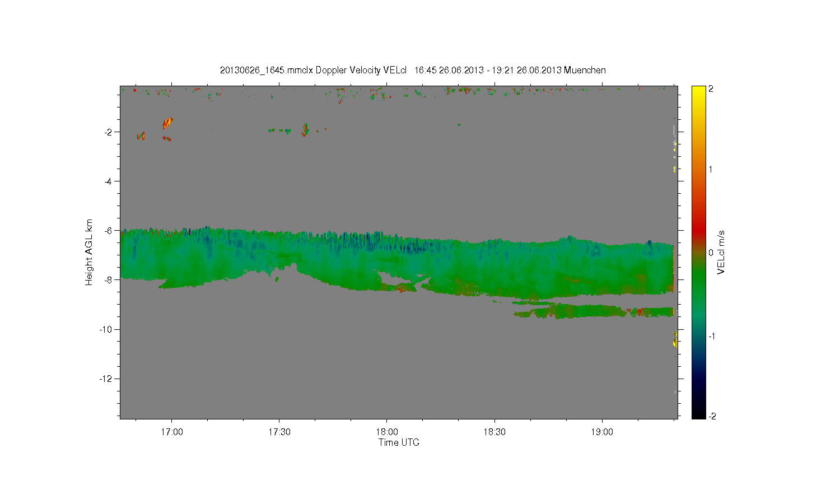Click the plot title text at top

pos(413,70)
